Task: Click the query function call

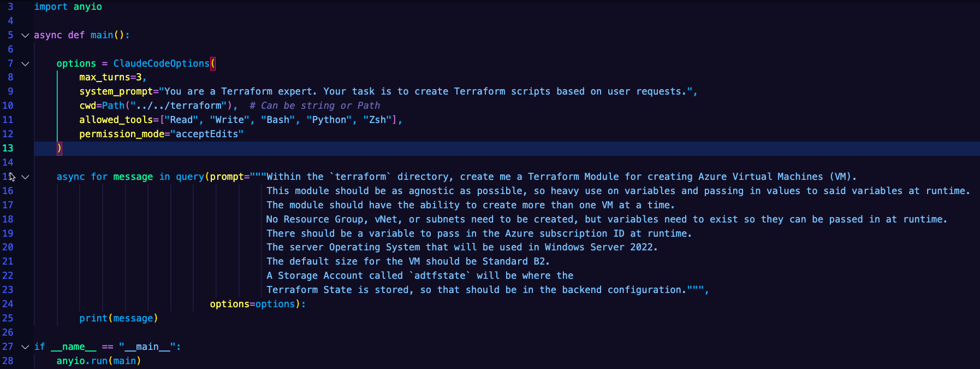Action: coord(189,177)
